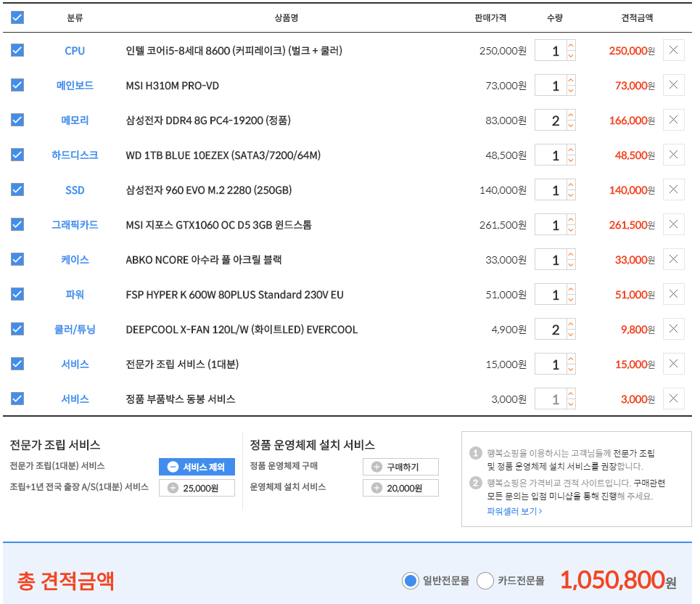Click the 구매하기 button for OS purchase
Screen dimensions: 700x604
[400, 467]
